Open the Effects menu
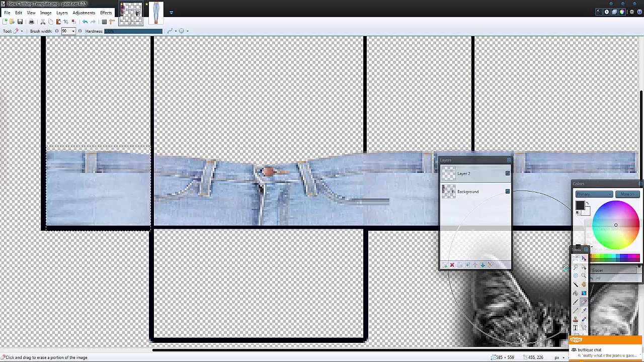This screenshot has height=362, width=644. pyautogui.click(x=106, y=13)
